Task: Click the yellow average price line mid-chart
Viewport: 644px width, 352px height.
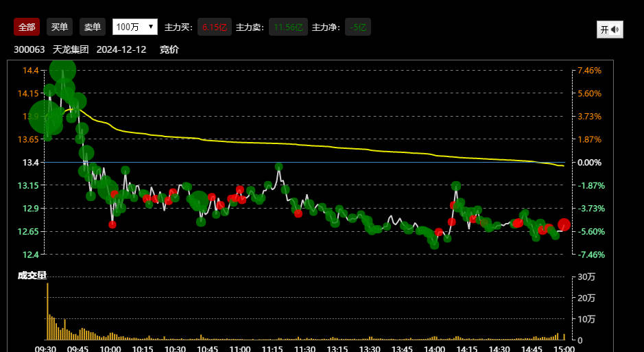Action: pyautogui.click(x=309, y=145)
